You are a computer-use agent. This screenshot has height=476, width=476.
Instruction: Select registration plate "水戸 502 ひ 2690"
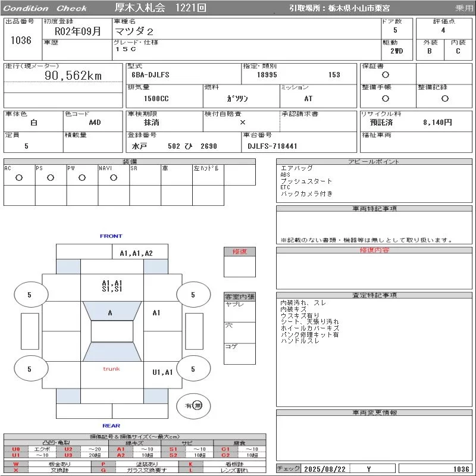tap(174, 146)
